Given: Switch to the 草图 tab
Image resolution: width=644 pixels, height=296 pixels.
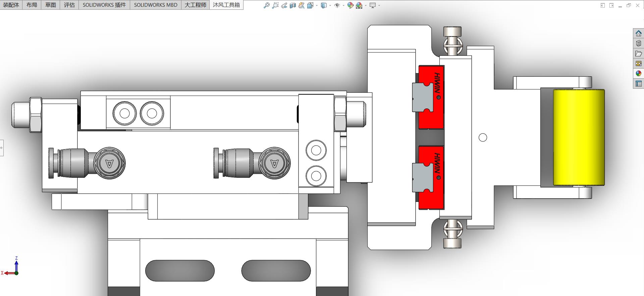Looking at the screenshot, I should [51, 5].
